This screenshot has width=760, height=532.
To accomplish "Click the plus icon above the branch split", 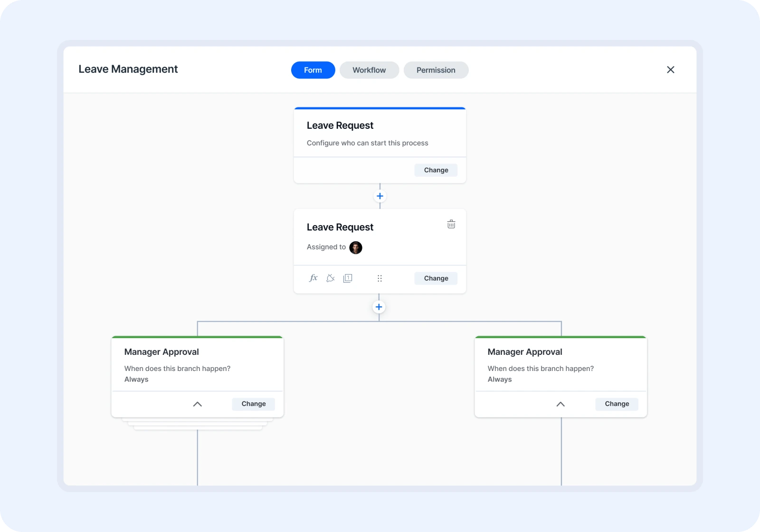I will (379, 307).
